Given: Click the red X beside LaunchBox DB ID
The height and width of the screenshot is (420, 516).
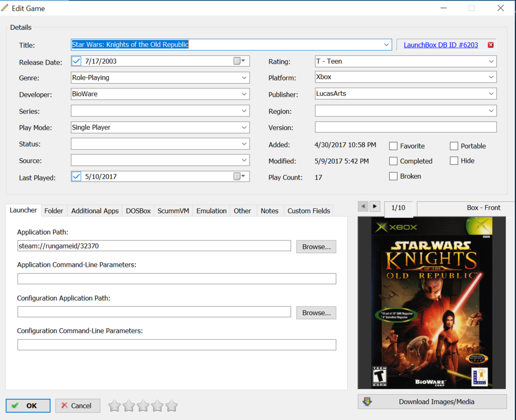Looking at the screenshot, I should click(x=490, y=45).
